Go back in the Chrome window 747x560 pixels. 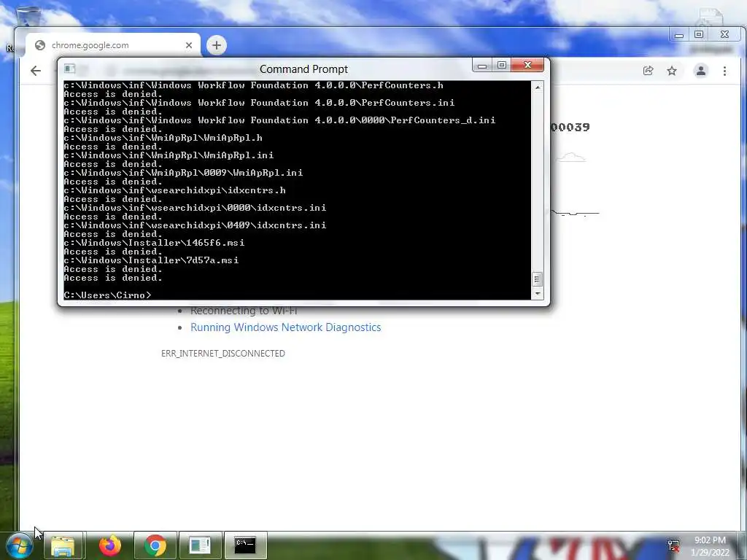pyautogui.click(x=36, y=71)
